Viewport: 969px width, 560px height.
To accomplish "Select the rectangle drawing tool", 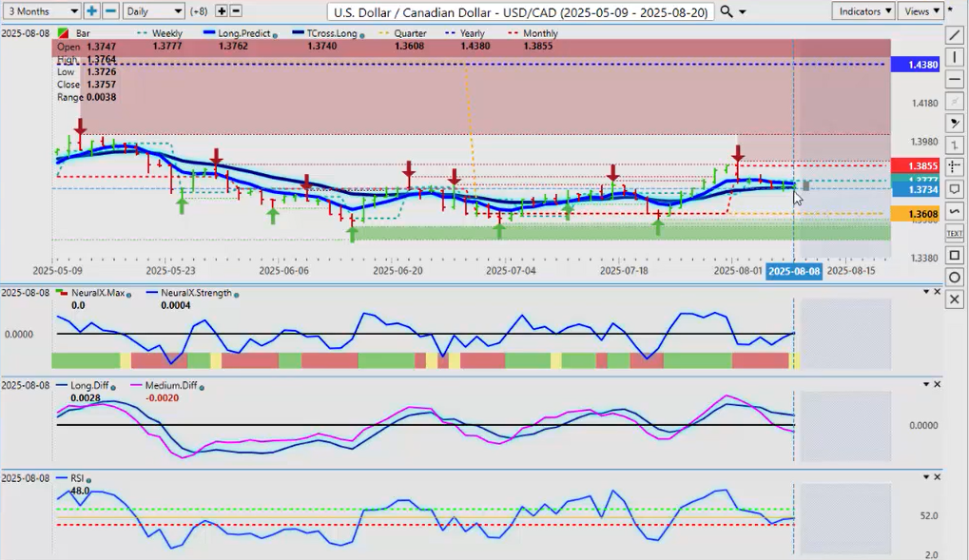I will tap(955, 255).
